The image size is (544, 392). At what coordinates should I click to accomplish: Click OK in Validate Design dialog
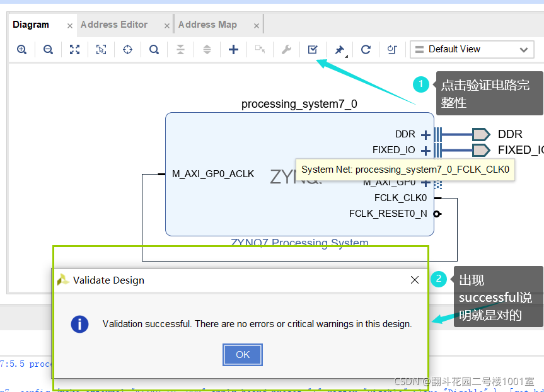(243, 355)
